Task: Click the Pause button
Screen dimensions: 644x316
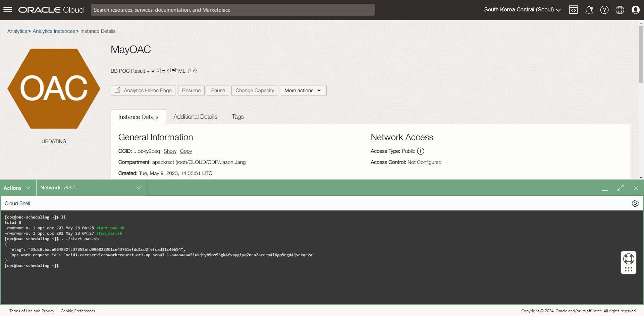Action: (218, 90)
